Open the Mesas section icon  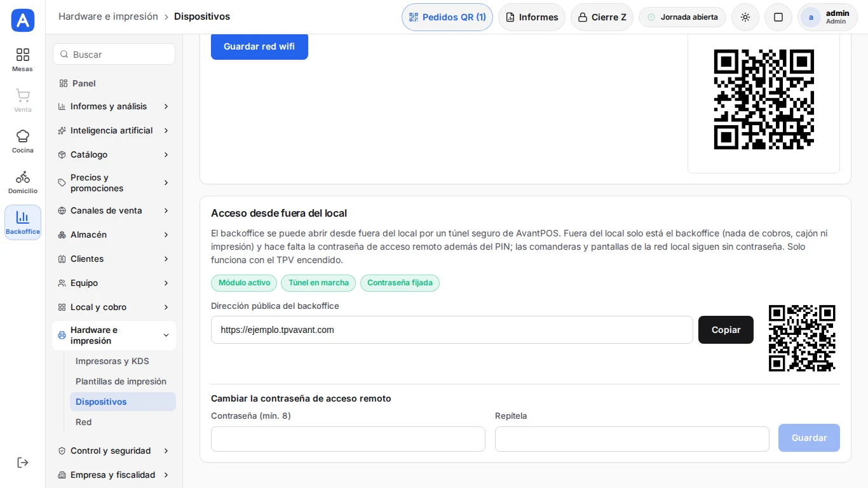pyautogui.click(x=22, y=55)
